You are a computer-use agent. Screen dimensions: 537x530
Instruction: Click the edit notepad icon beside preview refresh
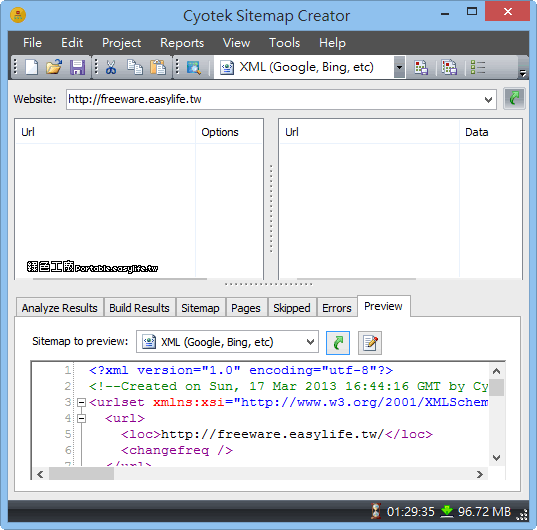coord(370,343)
